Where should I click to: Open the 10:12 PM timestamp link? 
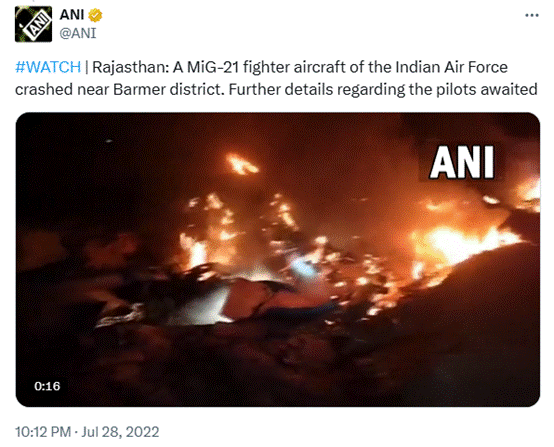click(x=43, y=432)
